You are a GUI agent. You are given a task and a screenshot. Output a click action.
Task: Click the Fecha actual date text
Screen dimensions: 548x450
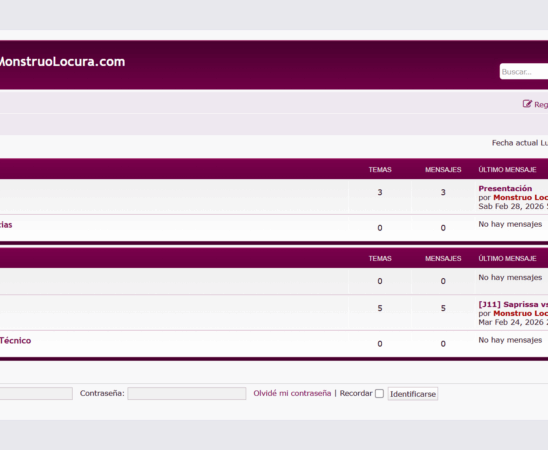pyautogui.click(x=520, y=143)
